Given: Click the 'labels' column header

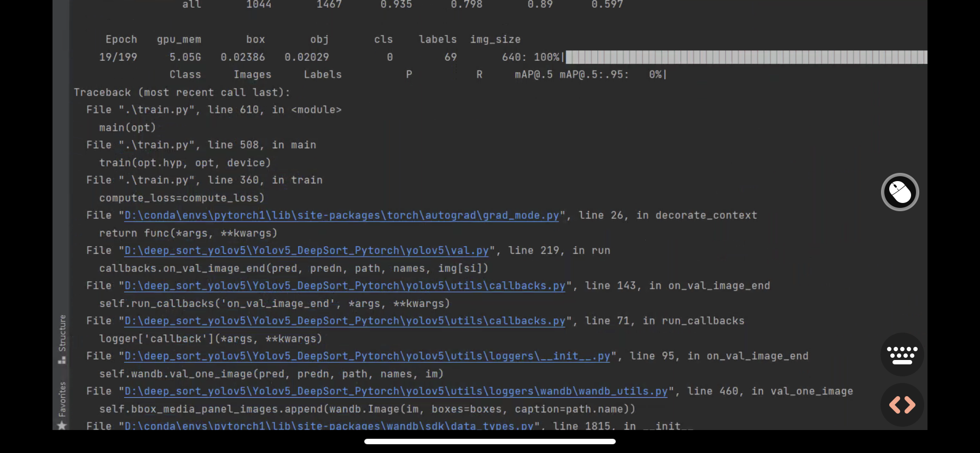Looking at the screenshot, I should [438, 39].
